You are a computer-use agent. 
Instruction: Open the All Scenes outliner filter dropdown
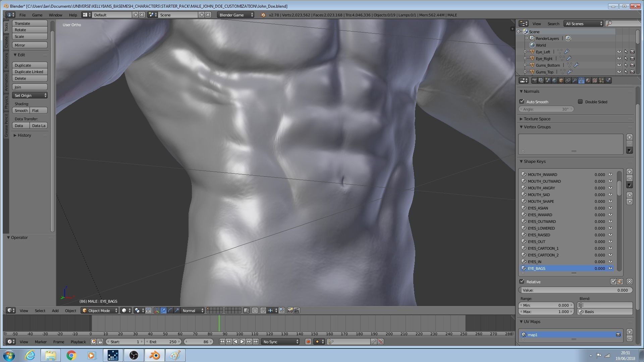(x=583, y=23)
